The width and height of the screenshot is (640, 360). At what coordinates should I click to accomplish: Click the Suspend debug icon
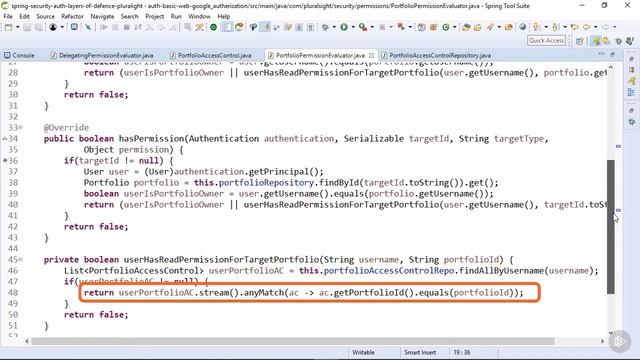[115, 27]
